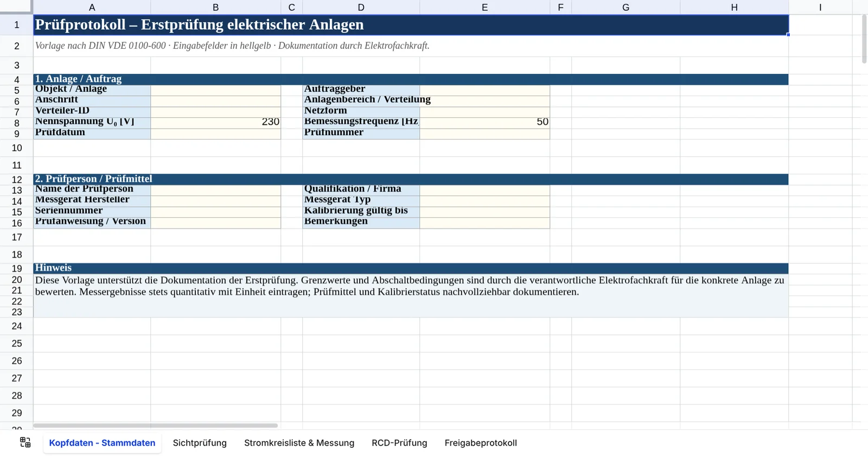Viewport: 868px width, 456px height.
Task: Click the horizontal scrollbar thumb
Action: (156, 426)
